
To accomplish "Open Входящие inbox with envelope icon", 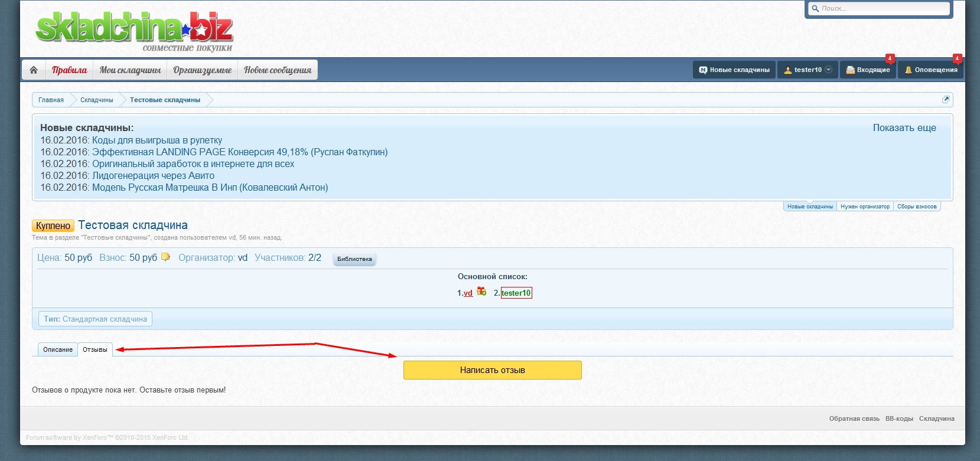I will (867, 70).
